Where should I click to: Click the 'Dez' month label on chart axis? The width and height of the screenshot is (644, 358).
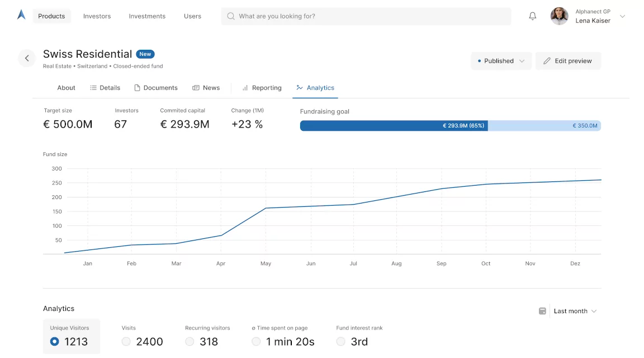click(575, 263)
